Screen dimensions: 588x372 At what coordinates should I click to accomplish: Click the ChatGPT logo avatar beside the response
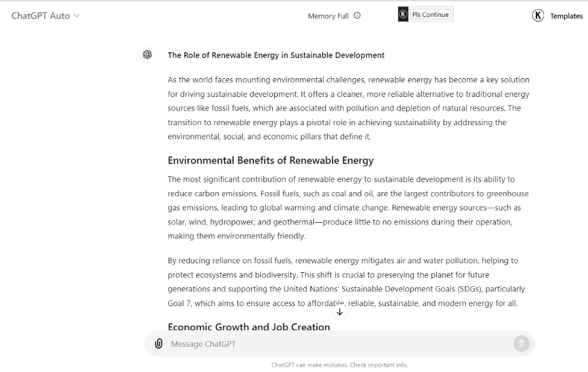click(147, 55)
